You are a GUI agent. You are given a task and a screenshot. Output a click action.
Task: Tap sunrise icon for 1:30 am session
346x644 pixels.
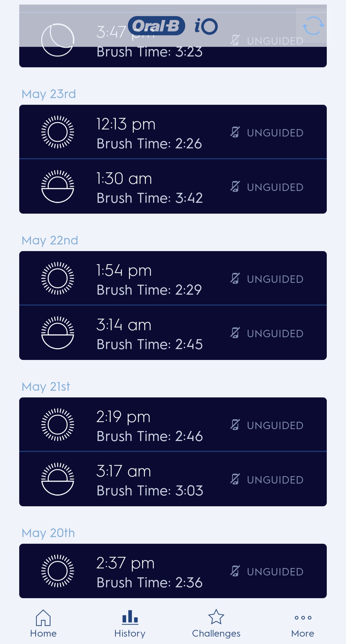[58, 186]
